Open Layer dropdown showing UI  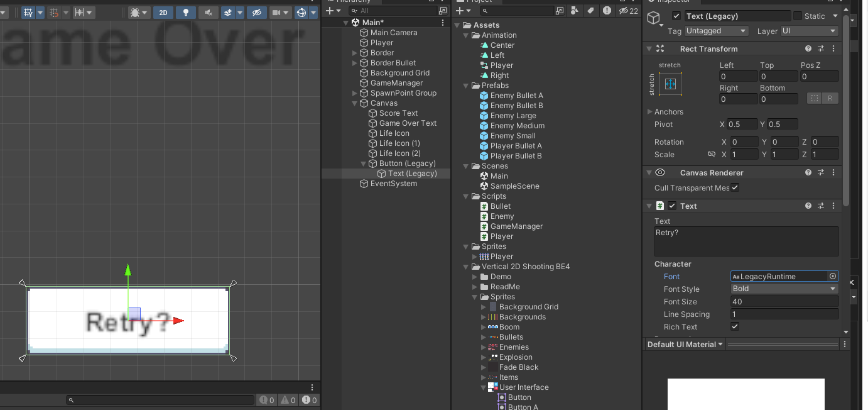coord(810,31)
